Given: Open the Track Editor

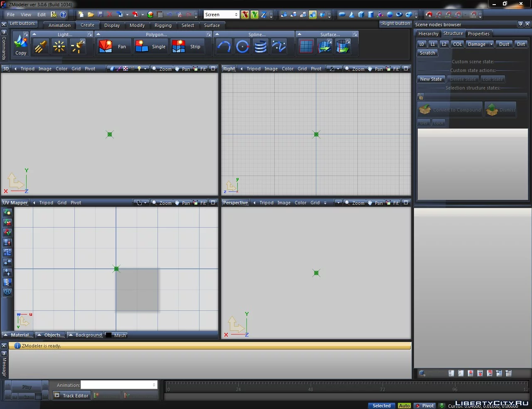Looking at the screenshot, I should point(71,396).
